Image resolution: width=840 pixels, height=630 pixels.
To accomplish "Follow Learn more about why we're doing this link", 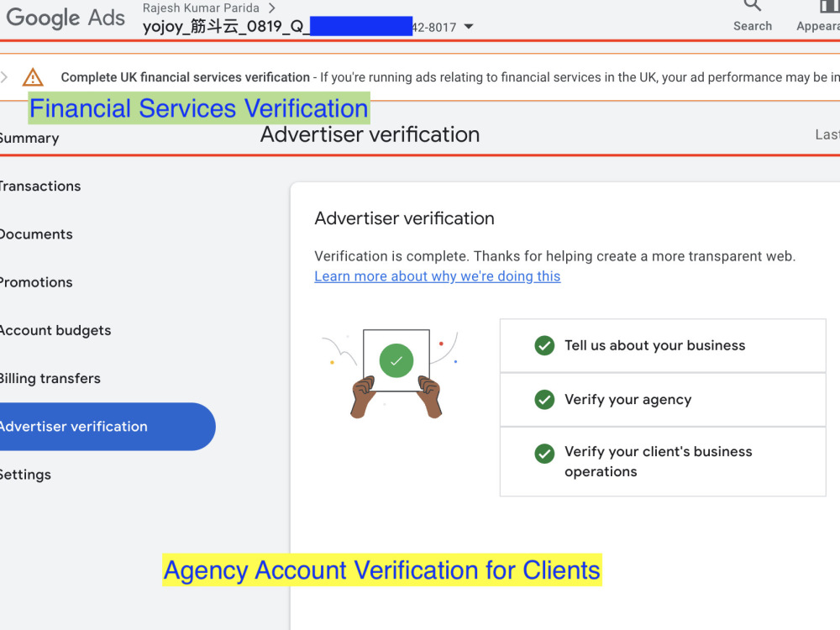I will (437, 276).
